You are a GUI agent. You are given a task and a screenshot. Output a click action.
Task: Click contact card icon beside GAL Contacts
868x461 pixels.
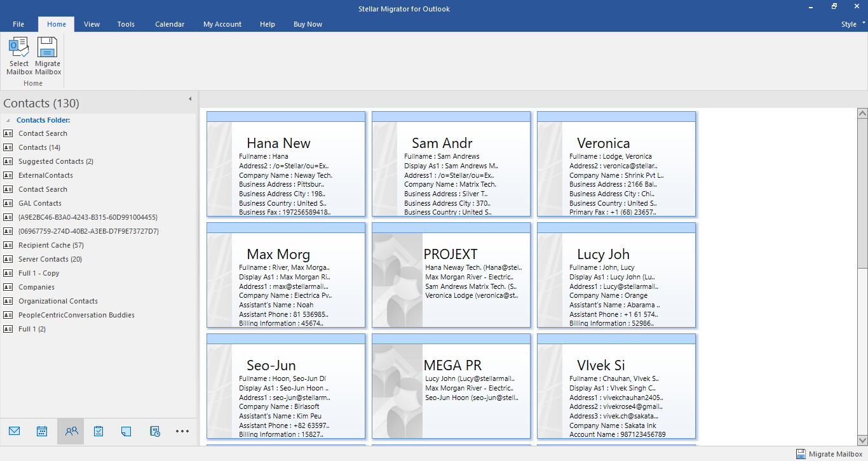[8, 203]
